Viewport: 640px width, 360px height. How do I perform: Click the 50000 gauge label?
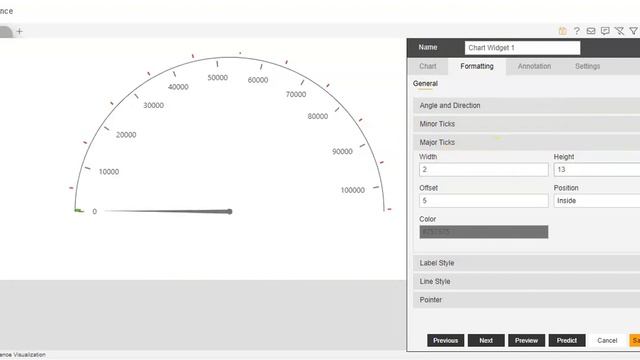pos(218,78)
